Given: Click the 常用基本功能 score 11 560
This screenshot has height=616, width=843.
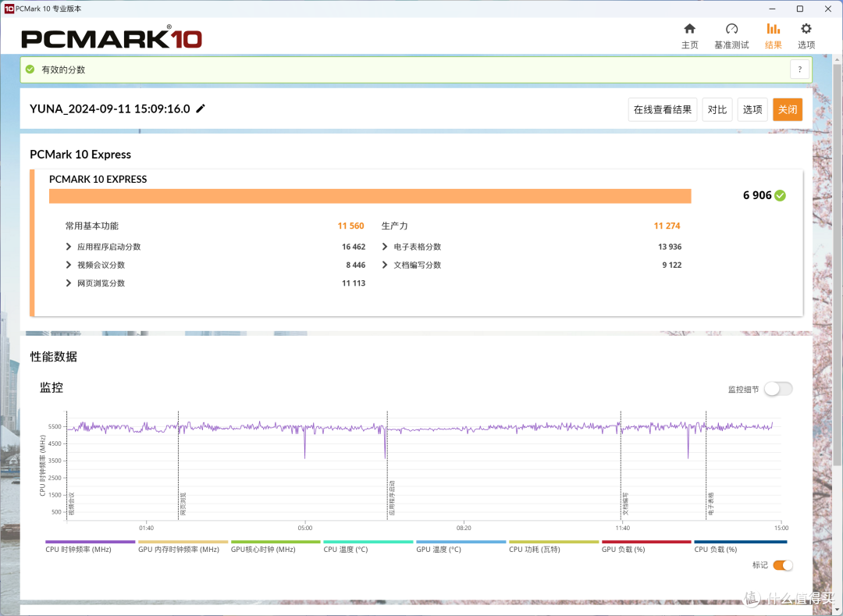Looking at the screenshot, I should tap(350, 226).
